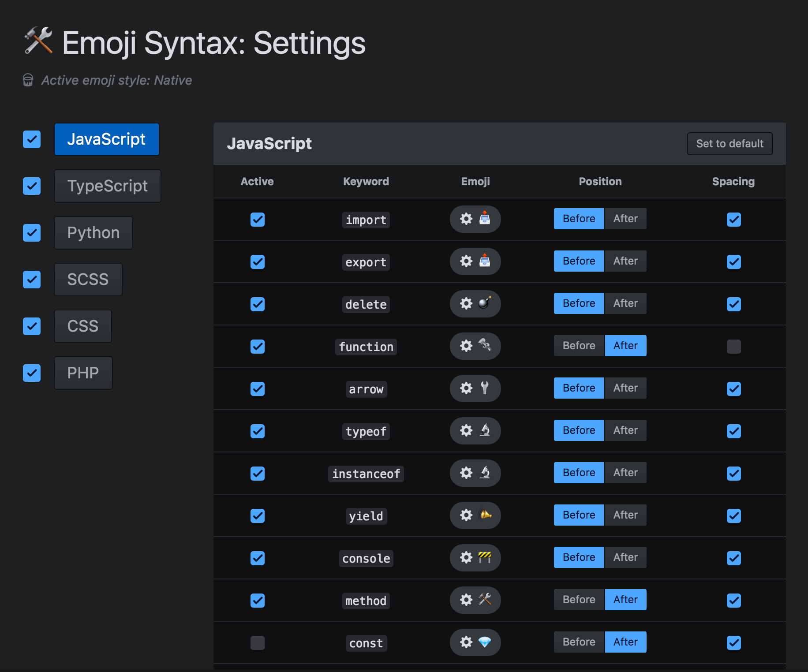Open the CSS settings tab
Screen dimensions: 808x672
(83, 326)
